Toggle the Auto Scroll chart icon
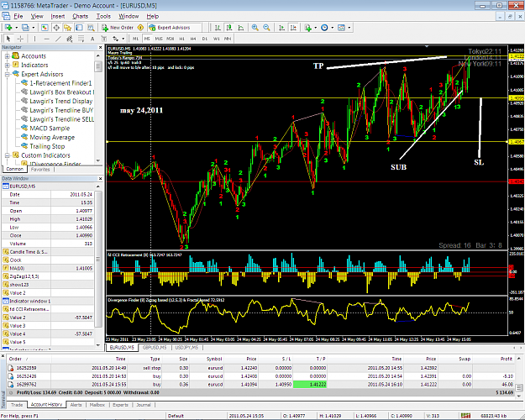 282,28
